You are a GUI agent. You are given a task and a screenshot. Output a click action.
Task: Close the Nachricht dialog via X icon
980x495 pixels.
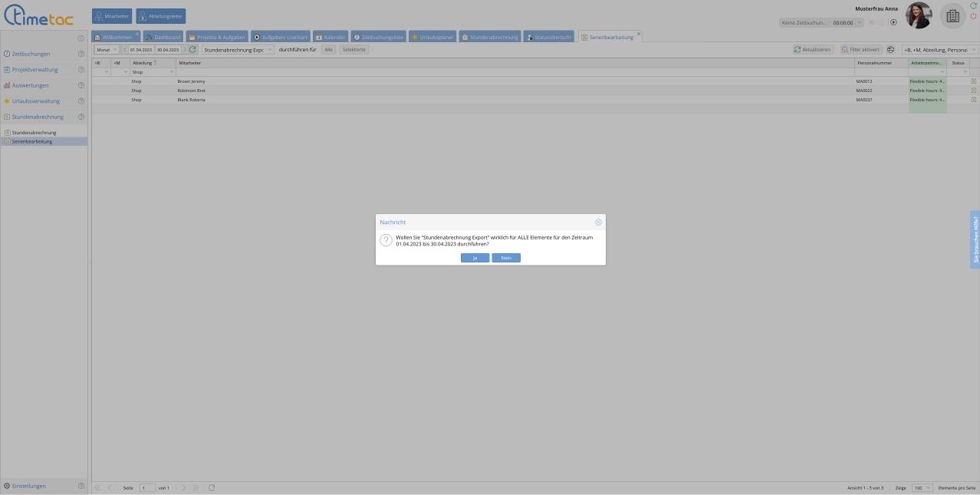[x=598, y=222]
